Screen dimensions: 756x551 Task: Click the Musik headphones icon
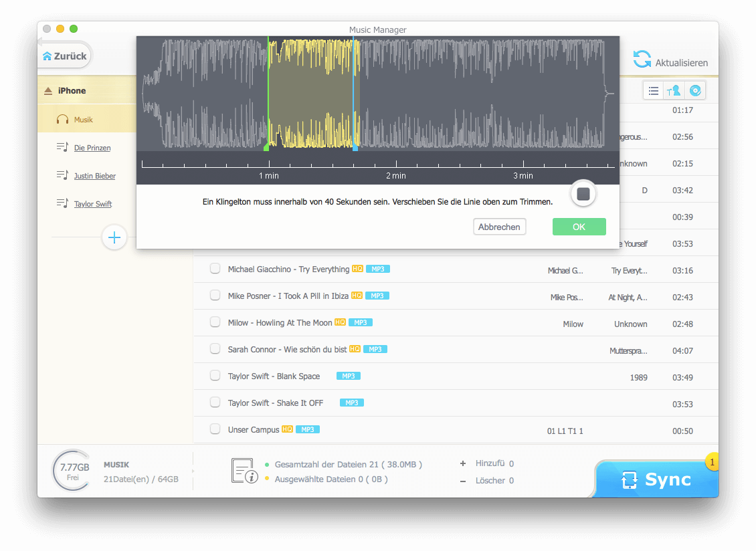[x=63, y=120]
